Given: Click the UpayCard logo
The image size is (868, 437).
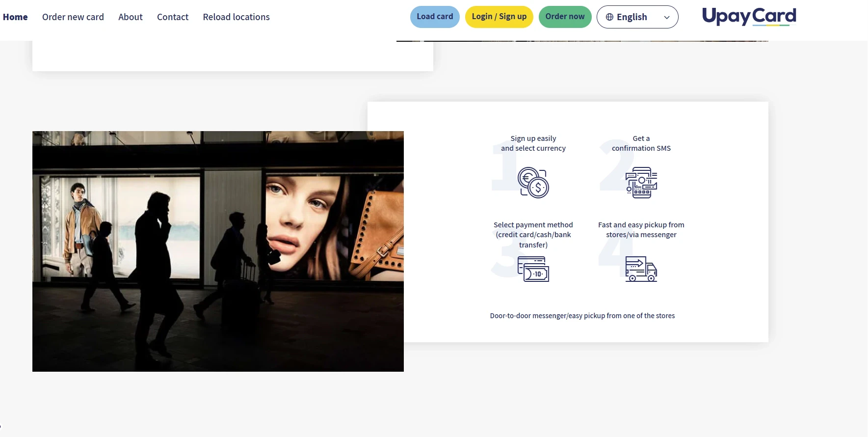Looking at the screenshot, I should (x=749, y=17).
